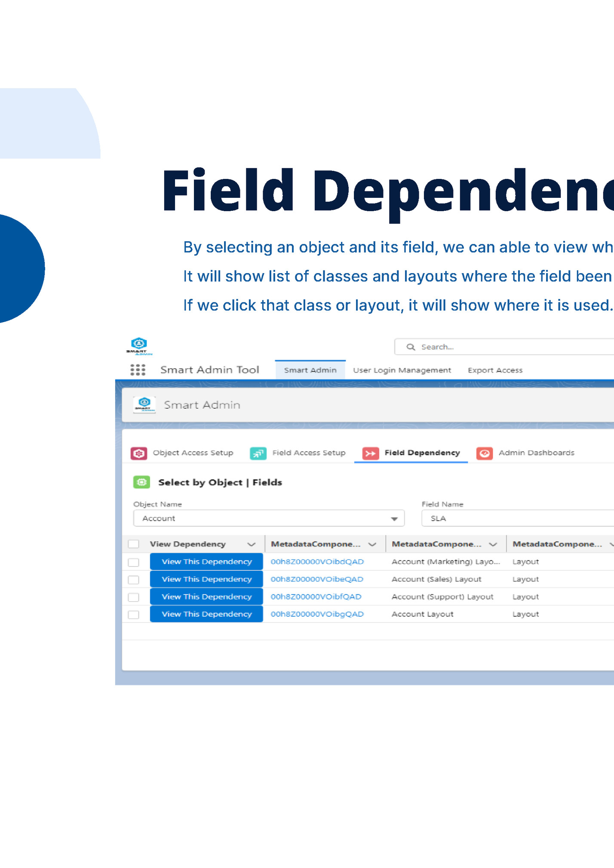
Task: Switch to the User Login Management tab
Action: click(402, 370)
